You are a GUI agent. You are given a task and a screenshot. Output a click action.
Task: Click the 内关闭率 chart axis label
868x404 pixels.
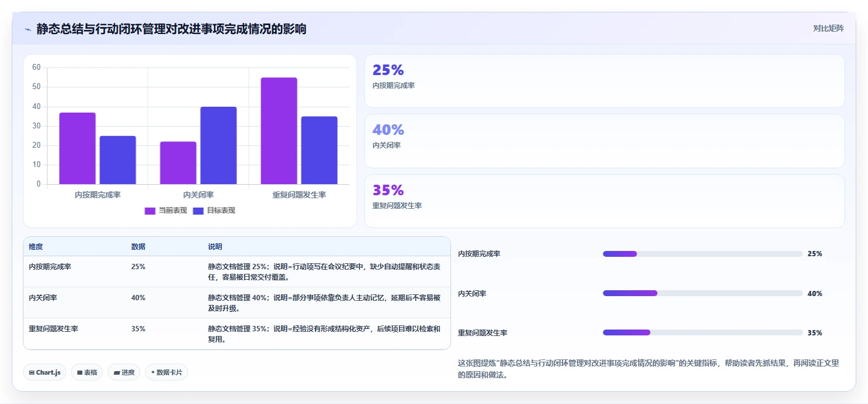[198, 195]
